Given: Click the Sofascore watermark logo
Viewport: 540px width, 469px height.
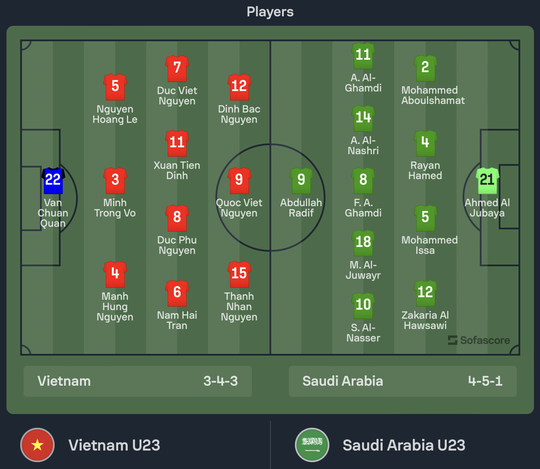Looking at the screenshot, I should pos(479,340).
